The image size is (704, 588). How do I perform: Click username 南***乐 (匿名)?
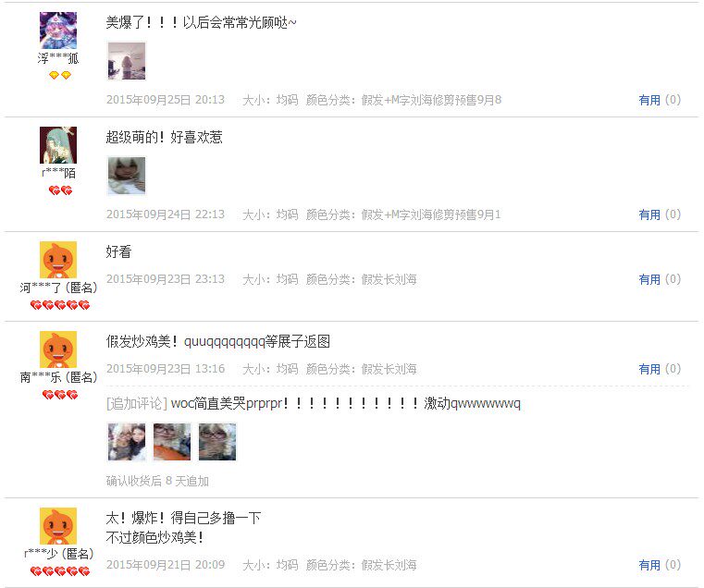click(x=58, y=377)
